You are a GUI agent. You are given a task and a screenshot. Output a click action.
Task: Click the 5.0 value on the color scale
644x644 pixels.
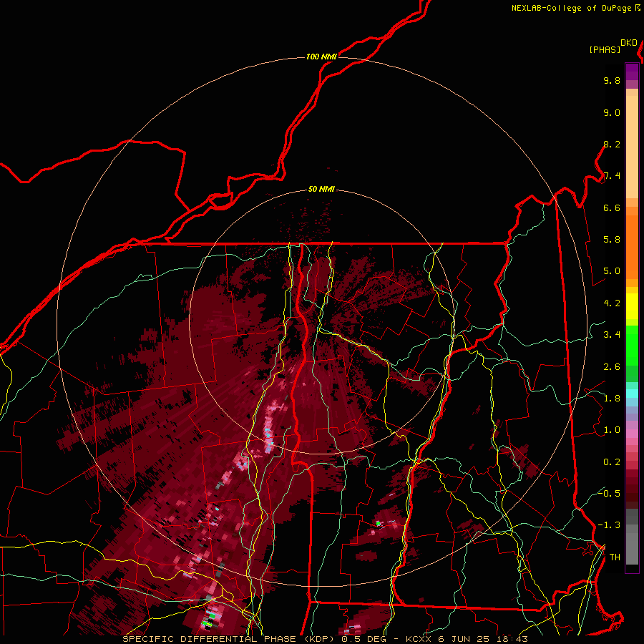(x=612, y=271)
